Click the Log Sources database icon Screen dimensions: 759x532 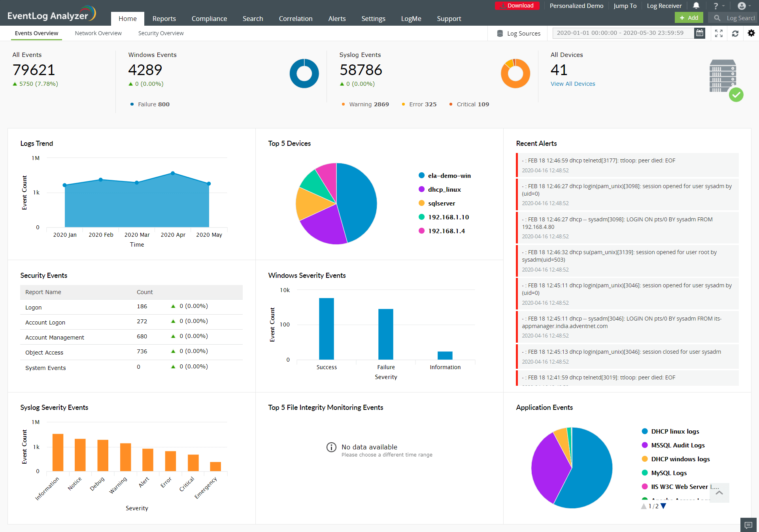pyautogui.click(x=500, y=34)
